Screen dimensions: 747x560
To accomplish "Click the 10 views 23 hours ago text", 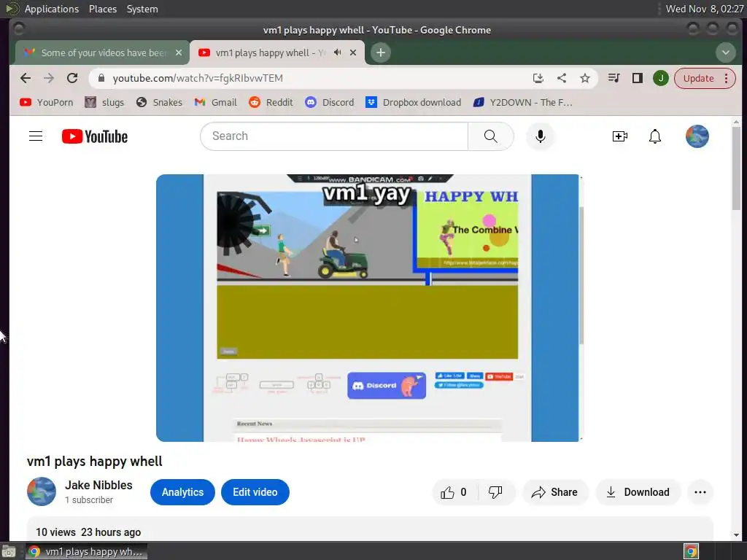I will pyautogui.click(x=88, y=532).
